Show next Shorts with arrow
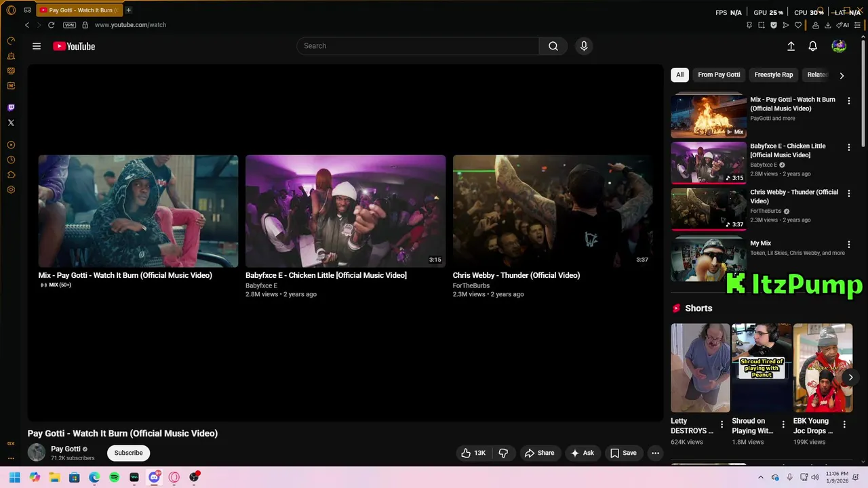The width and height of the screenshot is (868, 488). click(x=850, y=378)
